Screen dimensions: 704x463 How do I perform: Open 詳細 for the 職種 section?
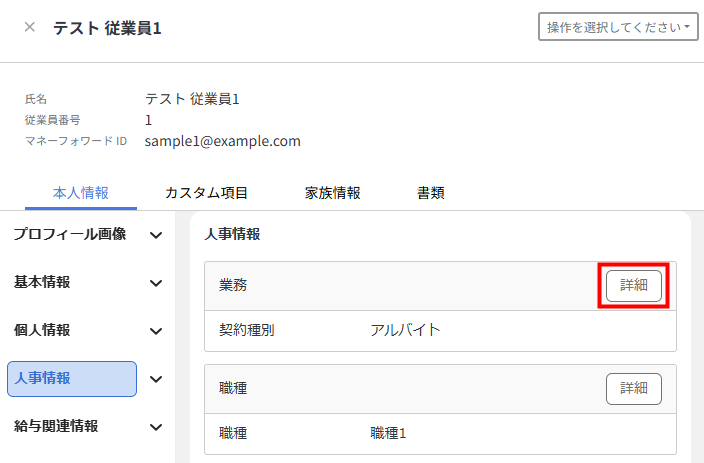tap(633, 388)
